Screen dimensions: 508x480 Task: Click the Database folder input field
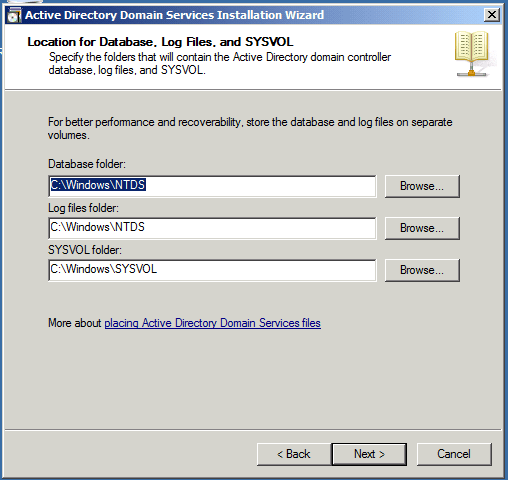click(x=212, y=186)
